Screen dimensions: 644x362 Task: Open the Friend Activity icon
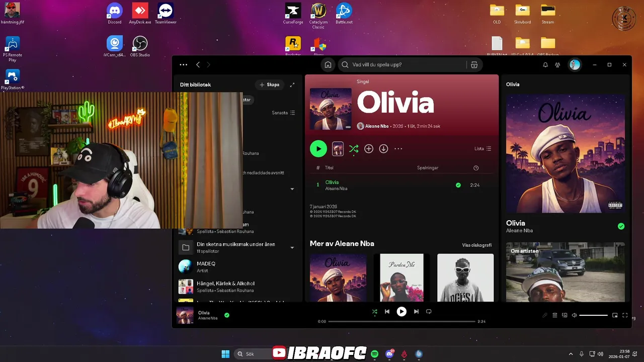[x=557, y=65]
